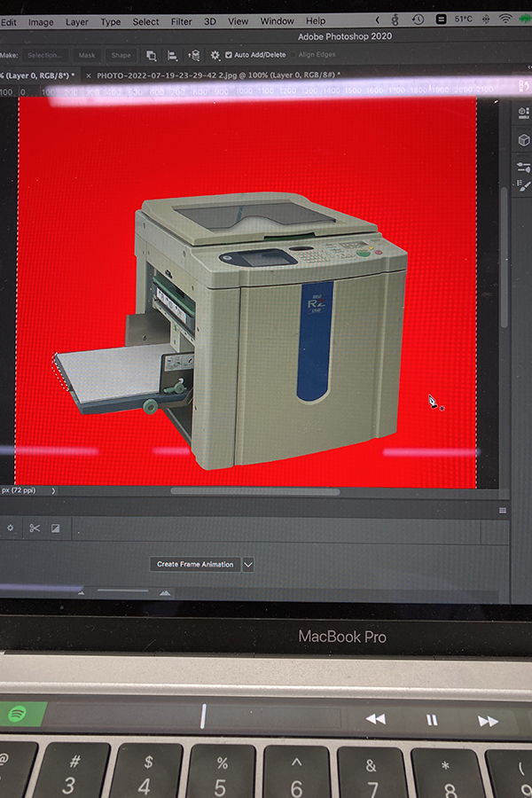The height and width of the screenshot is (798, 532).
Task: Open the path arrangement icon
Action: [193, 55]
